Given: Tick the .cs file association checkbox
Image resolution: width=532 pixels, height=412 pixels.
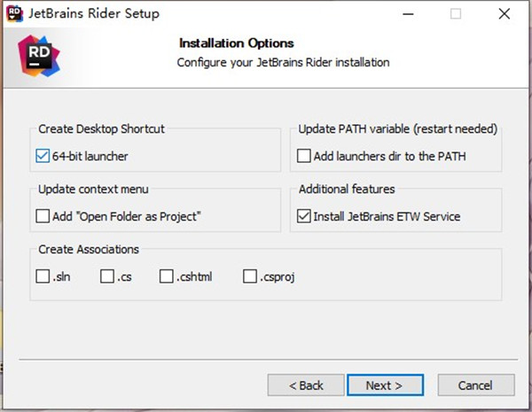Looking at the screenshot, I should (x=107, y=276).
